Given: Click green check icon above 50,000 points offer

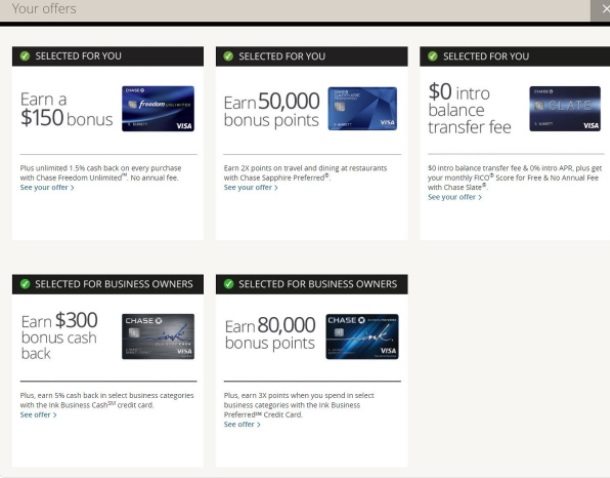Looking at the screenshot, I should (x=228, y=56).
